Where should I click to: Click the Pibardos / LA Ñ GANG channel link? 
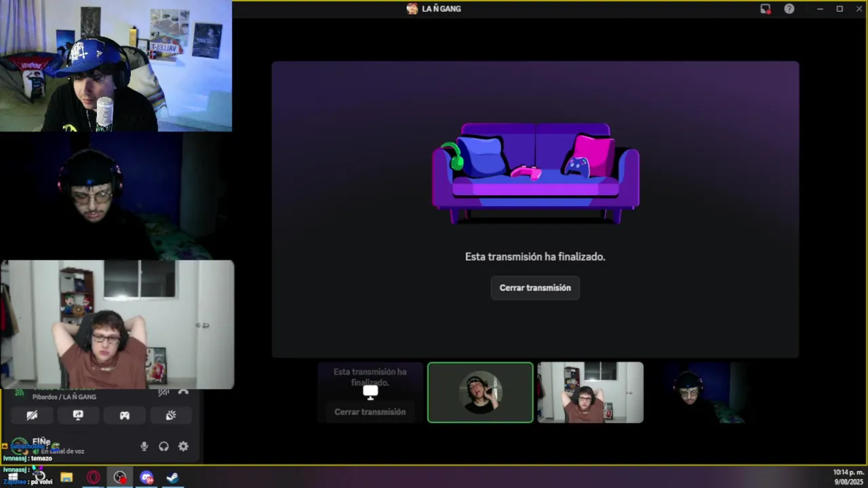click(64, 396)
